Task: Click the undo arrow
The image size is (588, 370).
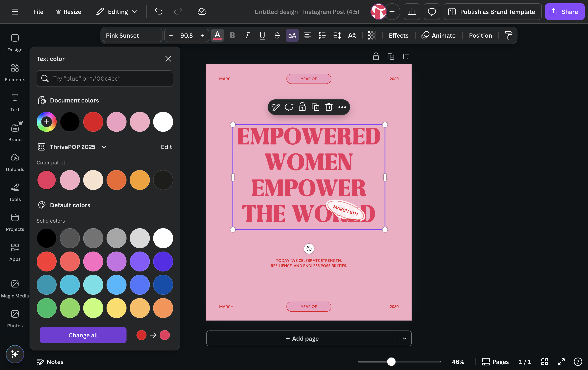Action: click(x=159, y=11)
